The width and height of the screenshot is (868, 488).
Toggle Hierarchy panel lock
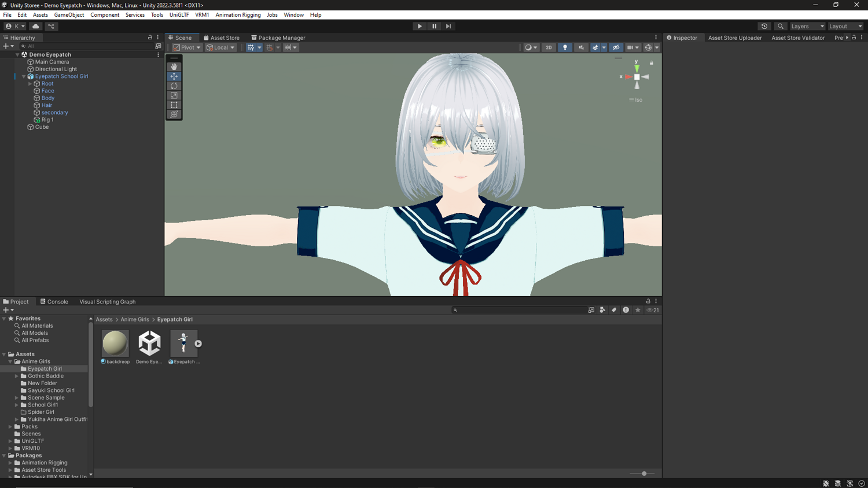pyautogui.click(x=150, y=38)
